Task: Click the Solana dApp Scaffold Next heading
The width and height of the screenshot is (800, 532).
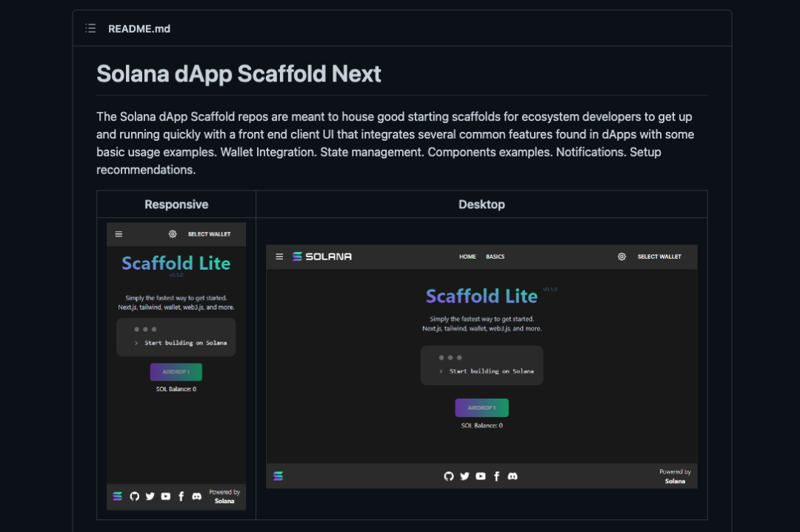Action: [239, 73]
